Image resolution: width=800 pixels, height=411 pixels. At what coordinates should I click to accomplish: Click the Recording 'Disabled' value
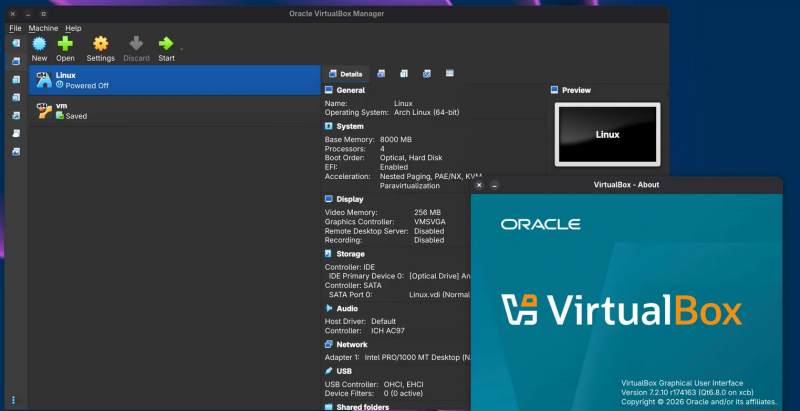[x=429, y=240]
